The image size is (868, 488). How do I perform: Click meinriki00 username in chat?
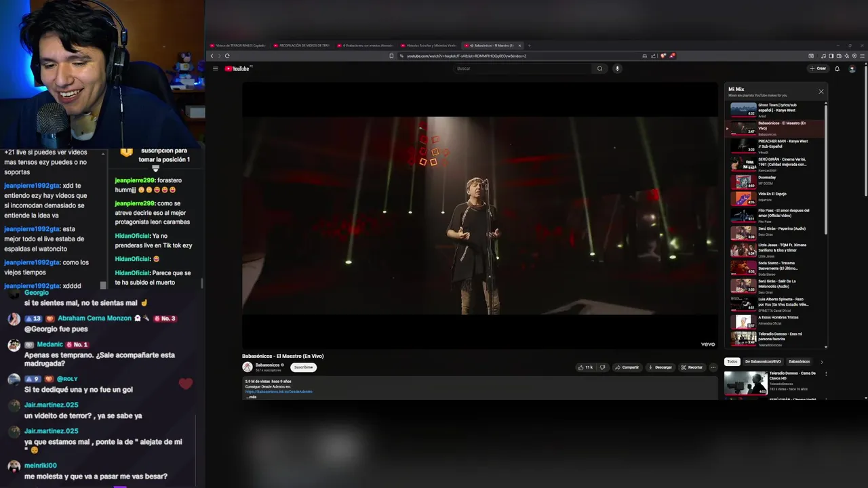(41, 466)
